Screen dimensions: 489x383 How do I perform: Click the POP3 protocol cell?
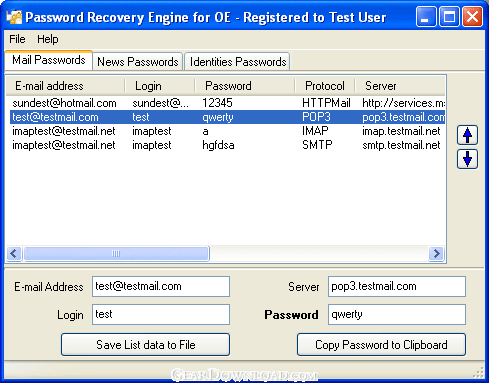[x=316, y=117]
